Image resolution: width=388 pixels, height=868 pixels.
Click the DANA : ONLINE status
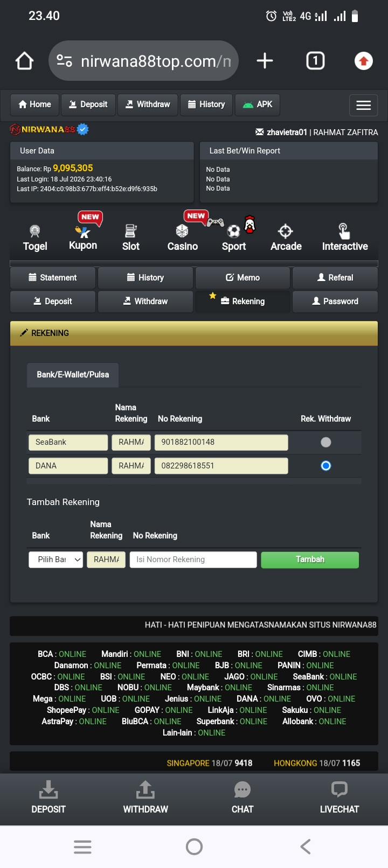click(264, 699)
